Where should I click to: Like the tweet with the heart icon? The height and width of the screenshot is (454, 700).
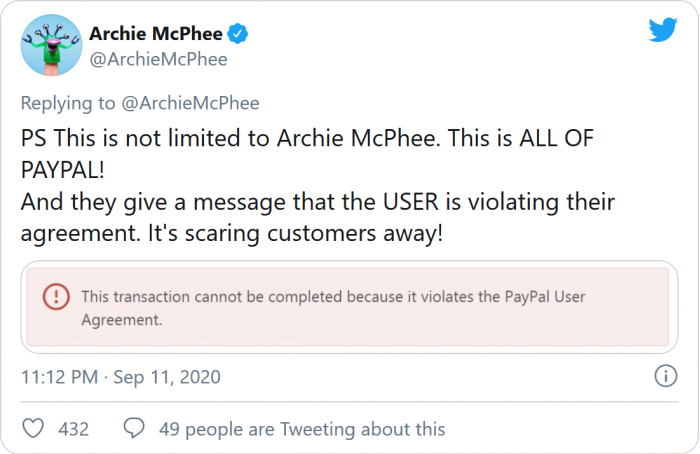(x=34, y=429)
